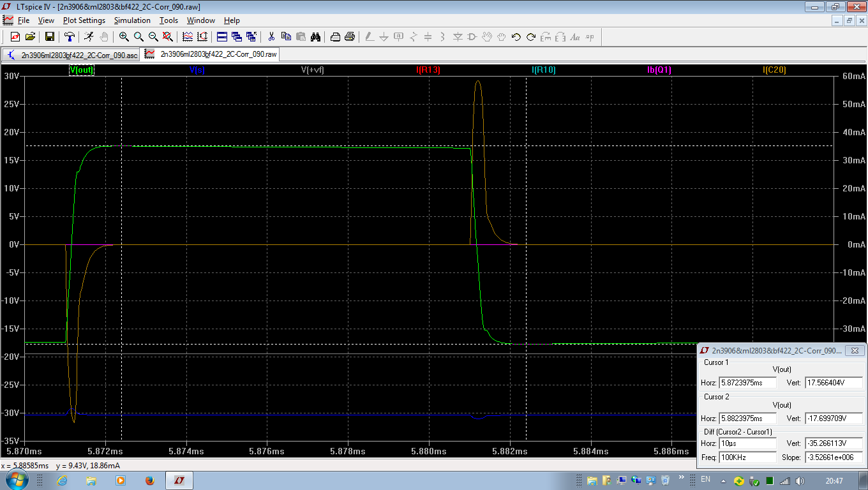
Task: Open the Plot Settings menu
Action: 84,20
